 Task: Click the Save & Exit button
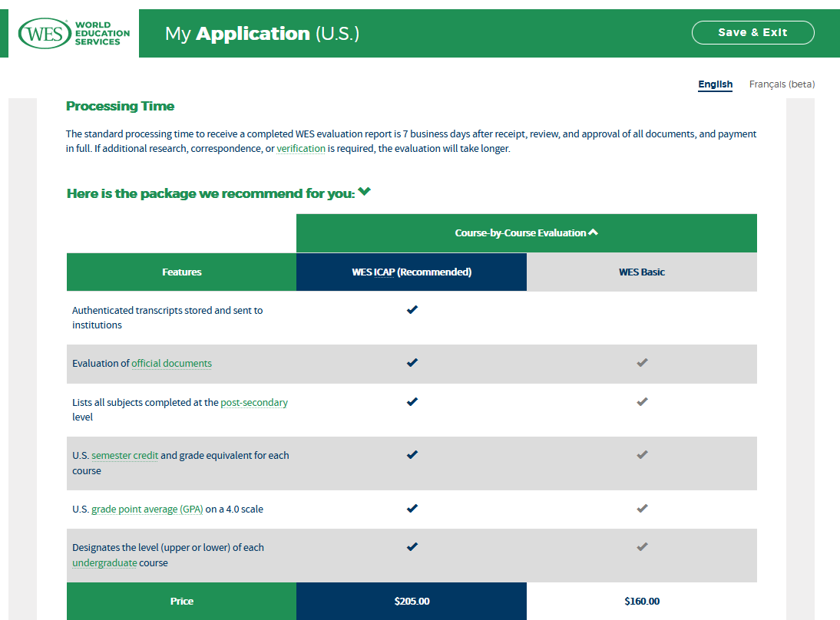[x=752, y=33]
